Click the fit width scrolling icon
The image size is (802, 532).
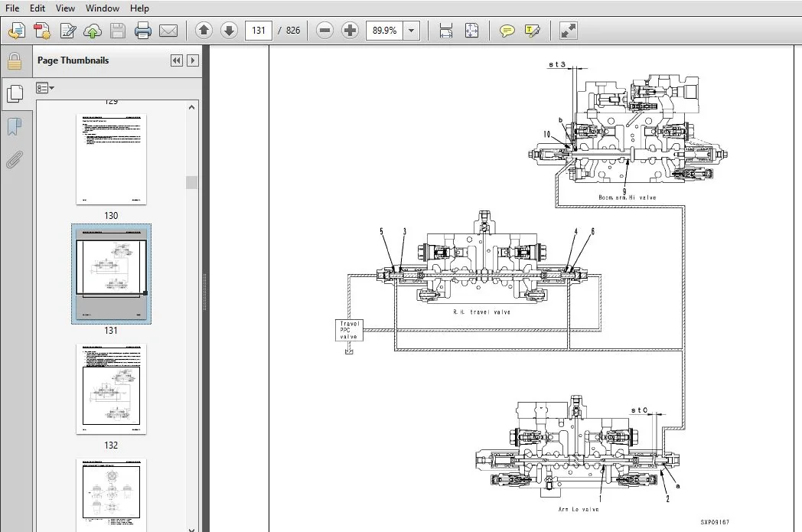click(x=446, y=31)
